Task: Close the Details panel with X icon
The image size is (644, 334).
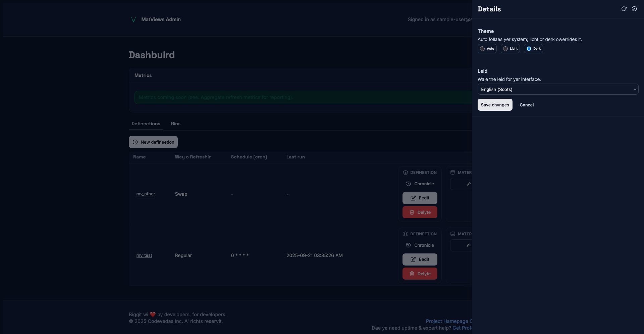Action: pyautogui.click(x=634, y=9)
